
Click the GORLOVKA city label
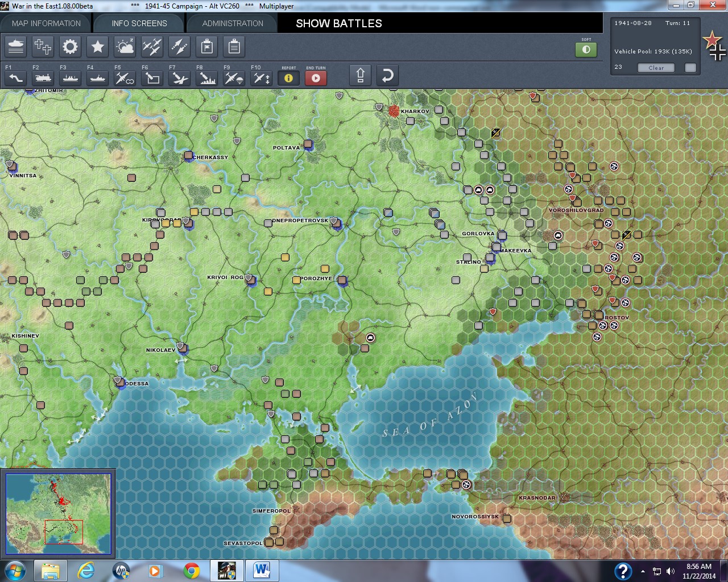[x=478, y=234]
